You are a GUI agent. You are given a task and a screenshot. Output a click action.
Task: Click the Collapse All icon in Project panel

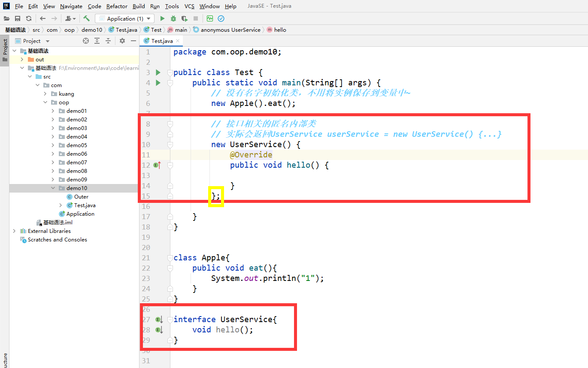(x=108, y=41)
